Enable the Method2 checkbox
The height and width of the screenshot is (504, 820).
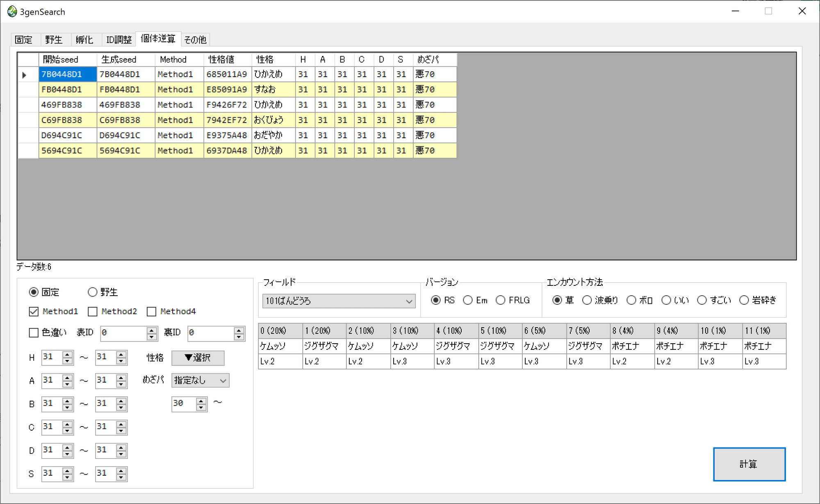tap(92, 312)
